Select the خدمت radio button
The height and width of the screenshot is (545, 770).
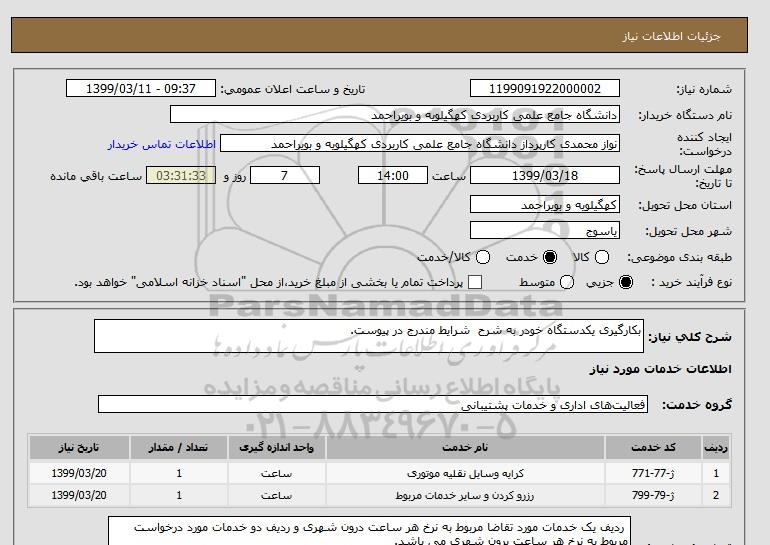pyautogui.click(x=550, y=257)
